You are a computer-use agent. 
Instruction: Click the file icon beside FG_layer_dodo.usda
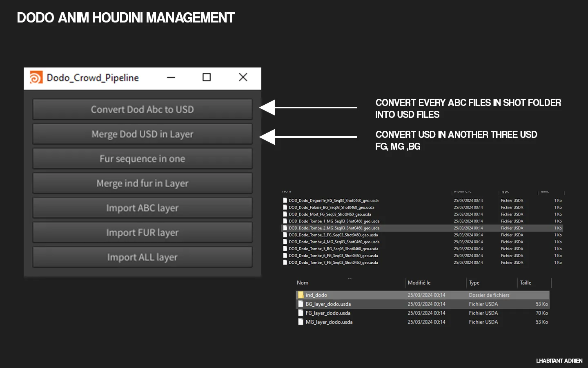[x=301, y=313]
